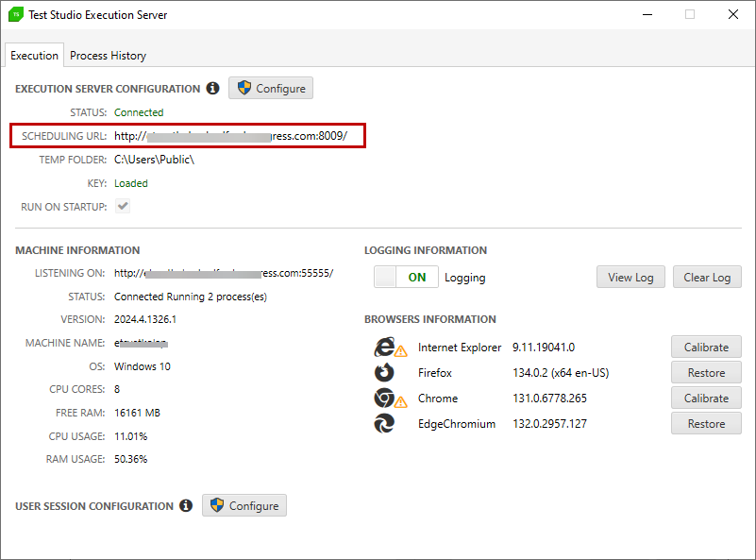
Task: Click the Machine Information heading
Action: coord(77,250)
